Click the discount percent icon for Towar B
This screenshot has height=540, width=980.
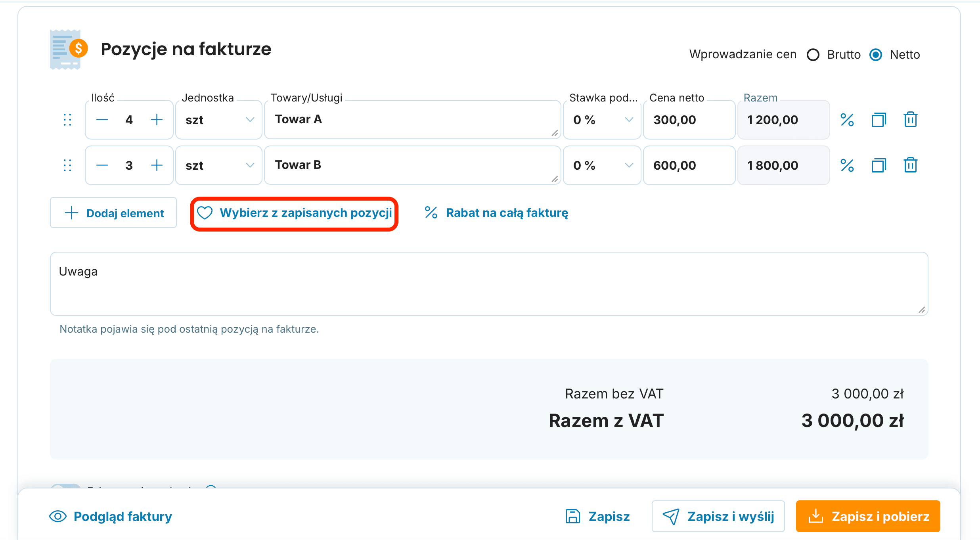point(847,165)
